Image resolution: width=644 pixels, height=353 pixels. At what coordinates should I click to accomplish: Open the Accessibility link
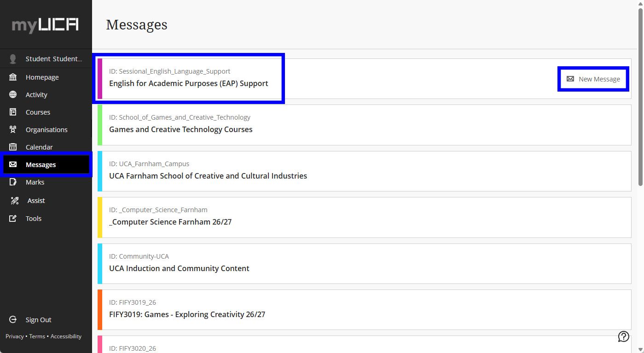(66, 336)
